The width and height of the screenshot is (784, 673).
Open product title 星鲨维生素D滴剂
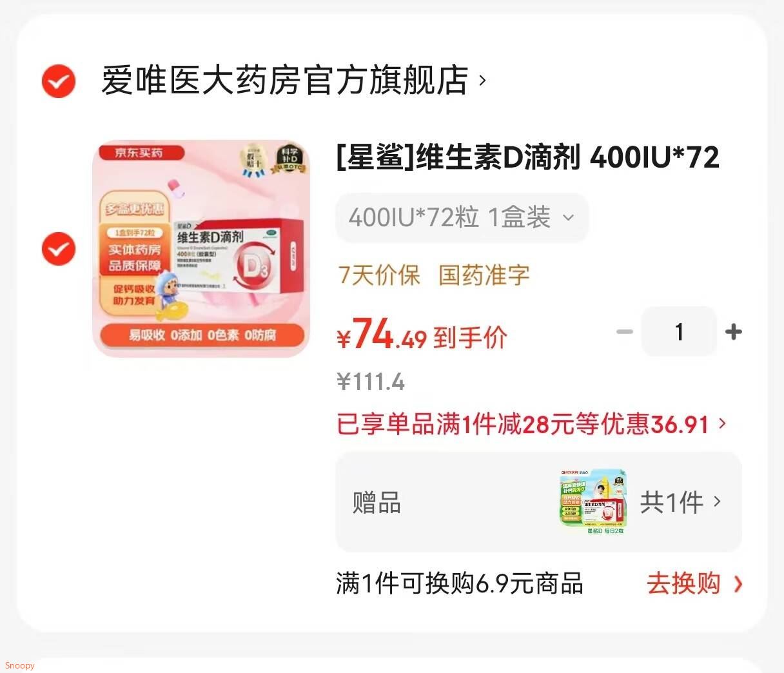[x=528, y=157]
